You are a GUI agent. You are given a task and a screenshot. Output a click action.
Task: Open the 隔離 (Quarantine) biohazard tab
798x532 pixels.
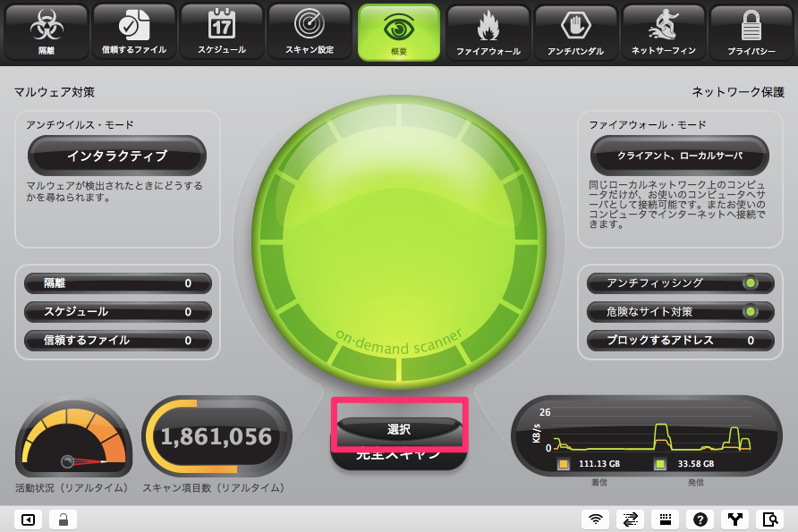click(47, 32)
